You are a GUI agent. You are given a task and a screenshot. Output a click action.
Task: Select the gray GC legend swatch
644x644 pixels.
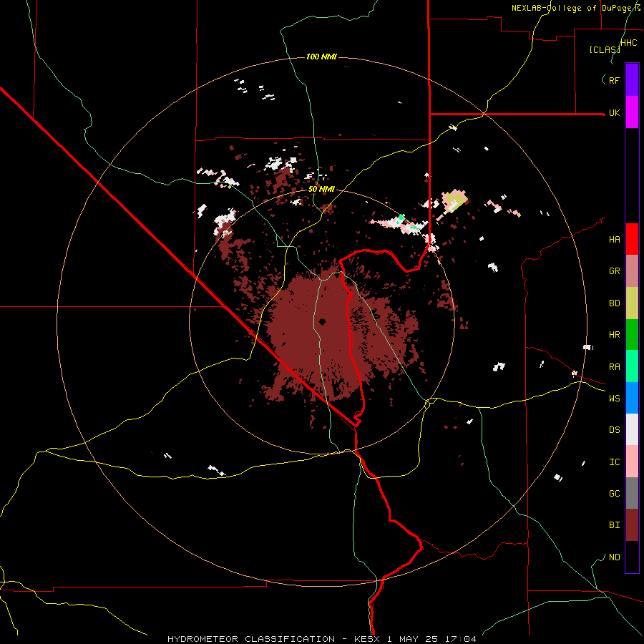tap(632, 493)
